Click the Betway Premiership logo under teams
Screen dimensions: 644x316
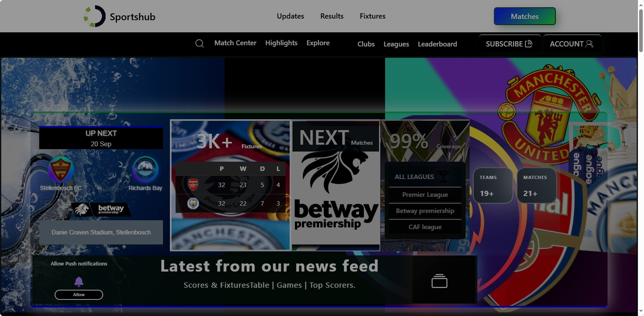(x=101, y=209)
